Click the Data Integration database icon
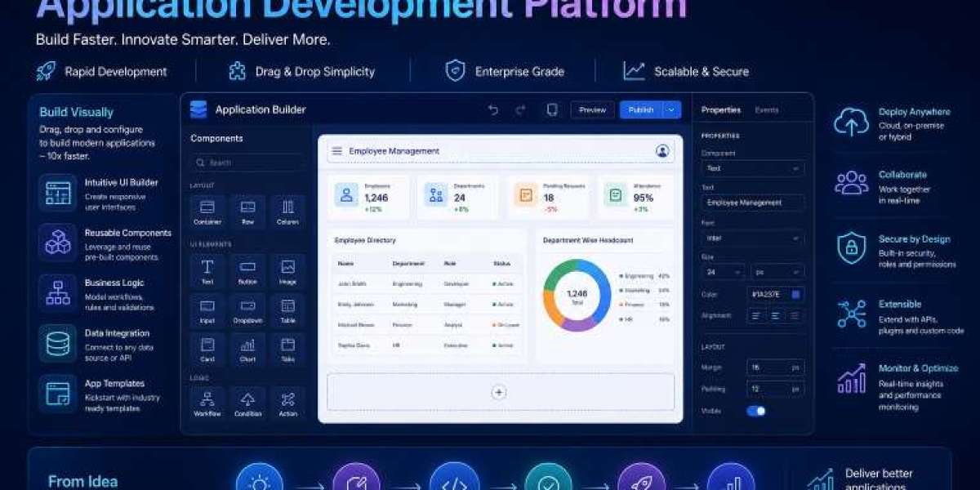Viewport: 980px width, 490px height. (x=58, y=344)
